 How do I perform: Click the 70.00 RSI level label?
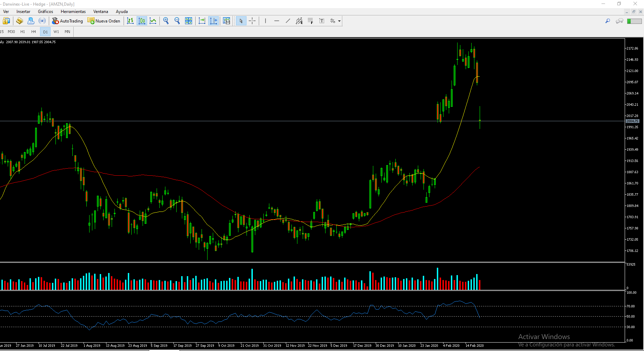pyautogui.click(x=631, y=306)
